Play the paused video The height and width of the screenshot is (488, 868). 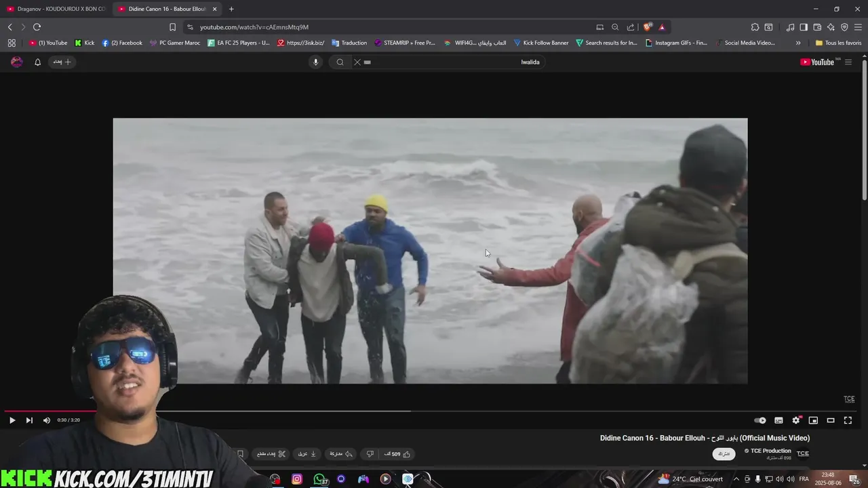pos(12,420)
